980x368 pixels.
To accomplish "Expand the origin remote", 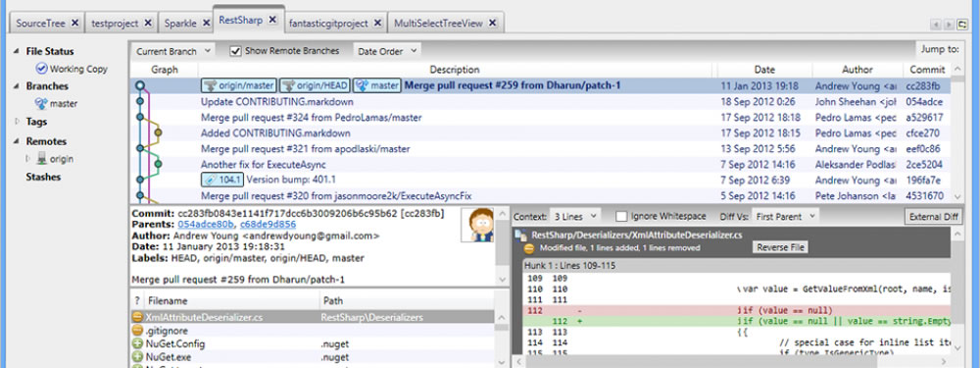I will [27, 159].
